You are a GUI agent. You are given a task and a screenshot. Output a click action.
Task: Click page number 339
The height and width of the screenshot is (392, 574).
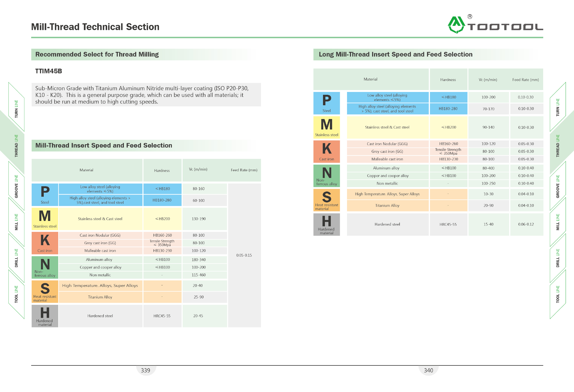pos(145,370)
